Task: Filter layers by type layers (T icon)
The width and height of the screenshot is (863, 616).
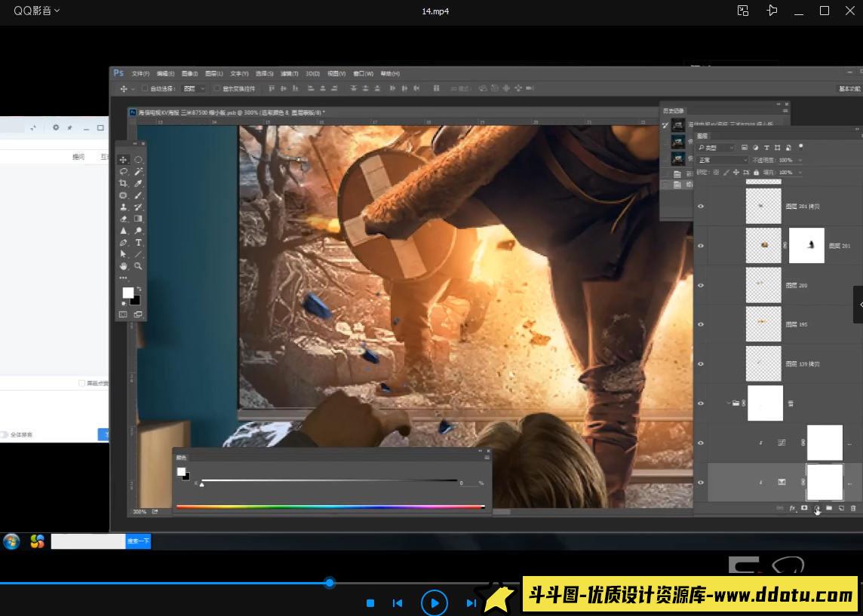Action: pos(766,147)
